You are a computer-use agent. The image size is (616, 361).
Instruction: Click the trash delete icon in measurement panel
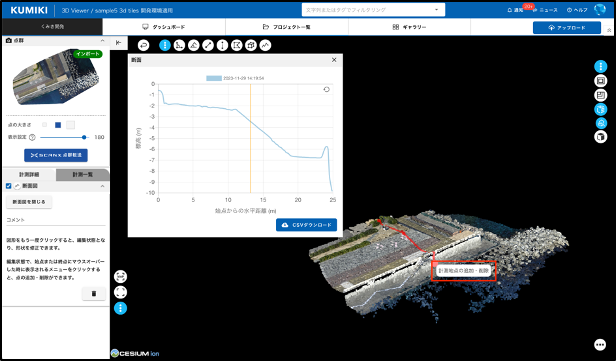coord(94,293)
